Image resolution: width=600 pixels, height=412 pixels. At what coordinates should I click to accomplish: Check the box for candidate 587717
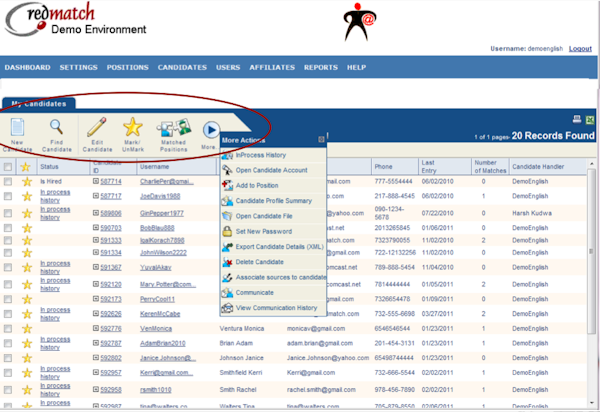[x=8, y=196]
